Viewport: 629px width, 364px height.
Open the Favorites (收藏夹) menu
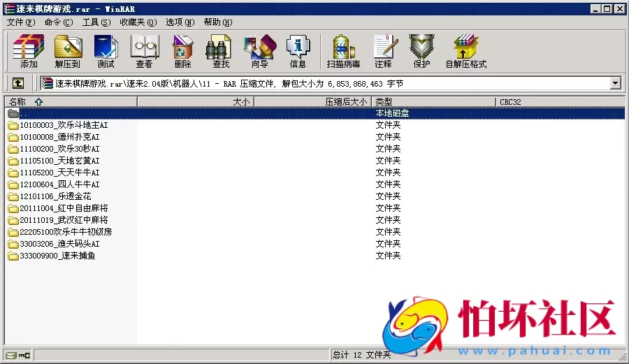(138, 22)
